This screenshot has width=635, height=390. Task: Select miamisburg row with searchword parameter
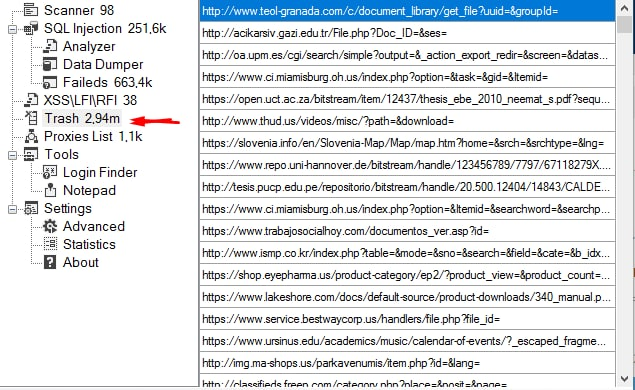point(407,209)
